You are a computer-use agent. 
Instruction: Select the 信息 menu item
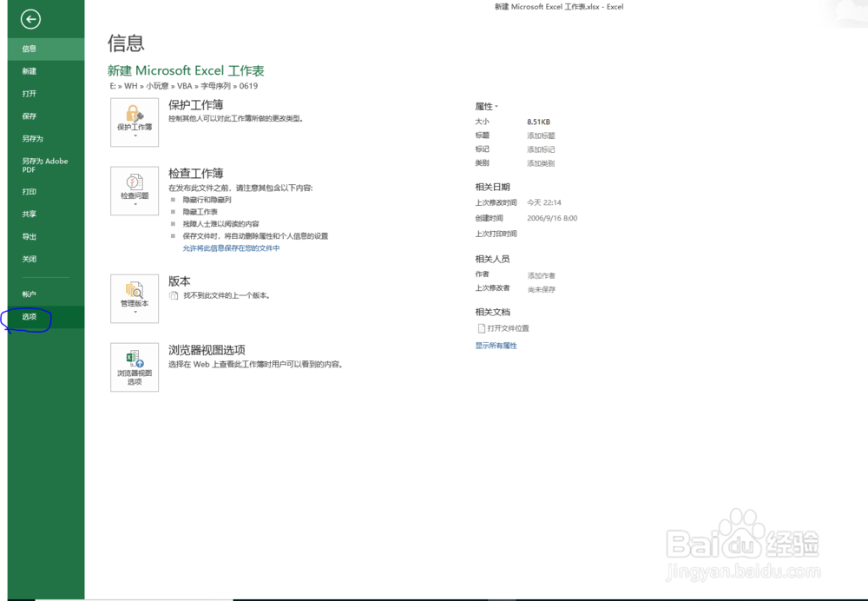(46, 49)
